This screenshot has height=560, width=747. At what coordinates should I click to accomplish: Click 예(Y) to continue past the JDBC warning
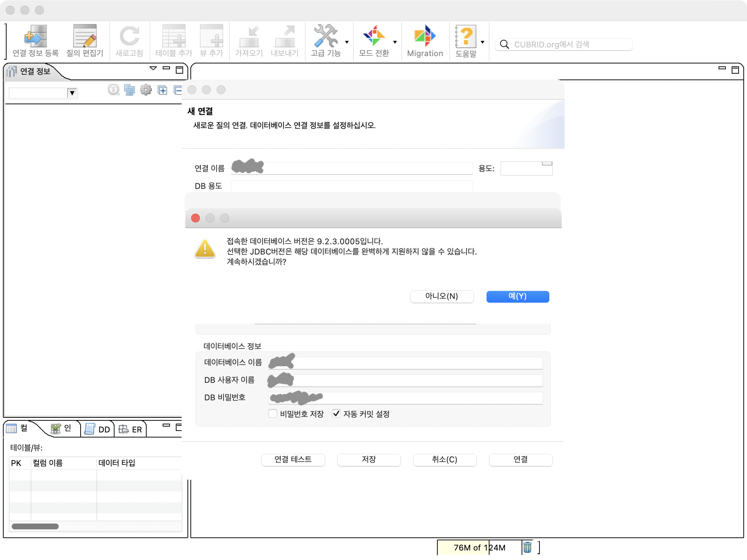518,297
